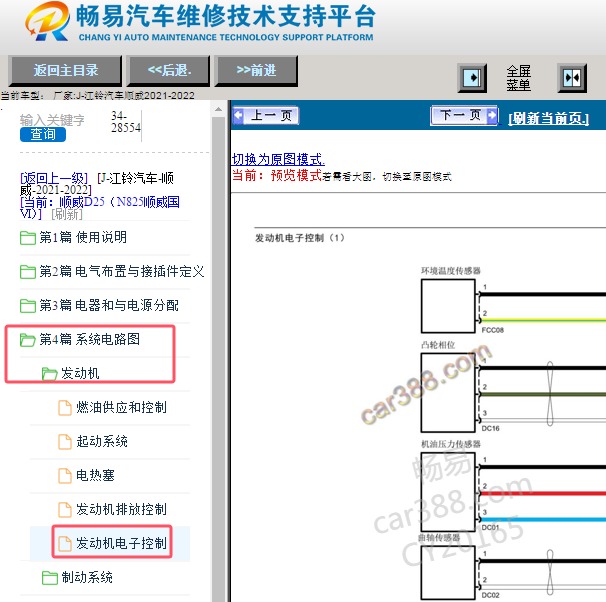
Task: Go to next page 下一页
Action: (464, 115)
